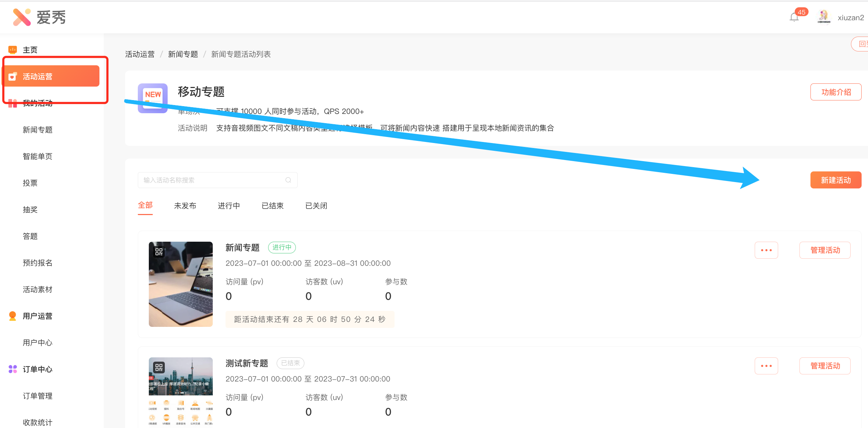
Task: Click the 功能介绍 button
Action: pyautogui.click(x=835, y=92)
